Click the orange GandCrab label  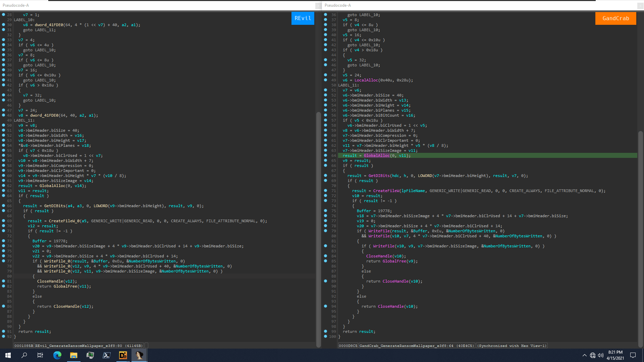click(615, 18)
